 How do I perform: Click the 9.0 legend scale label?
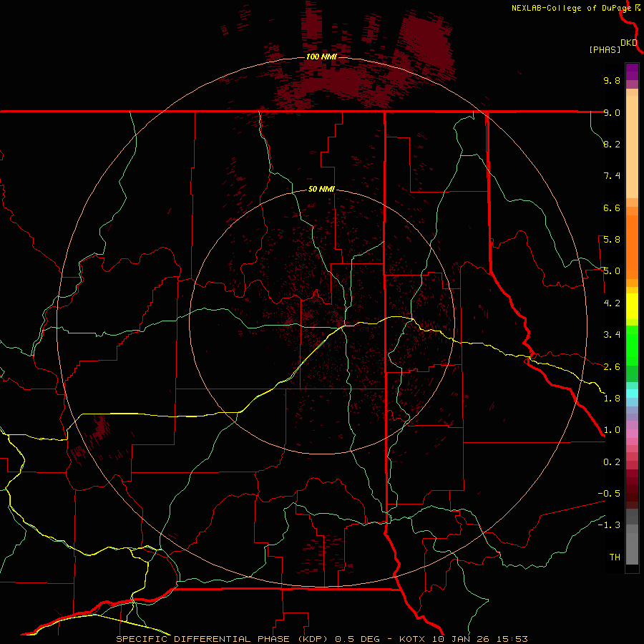(612, 112)
